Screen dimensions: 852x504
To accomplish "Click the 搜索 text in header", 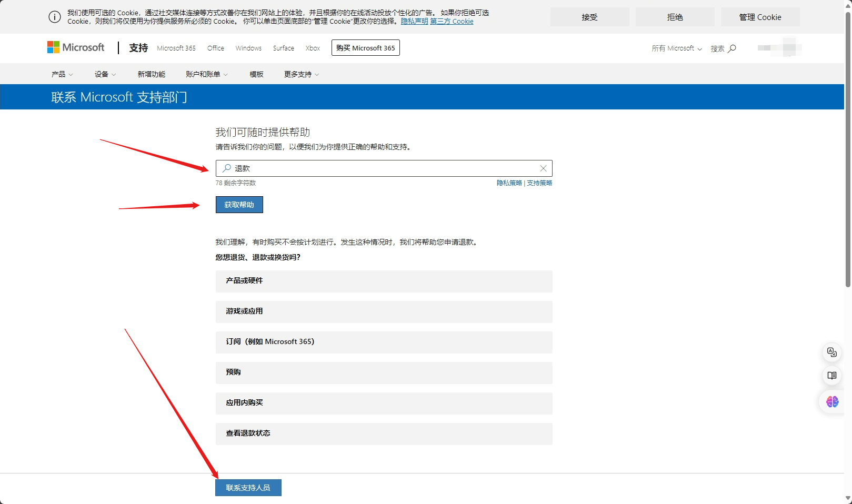I will click(718, 48).
